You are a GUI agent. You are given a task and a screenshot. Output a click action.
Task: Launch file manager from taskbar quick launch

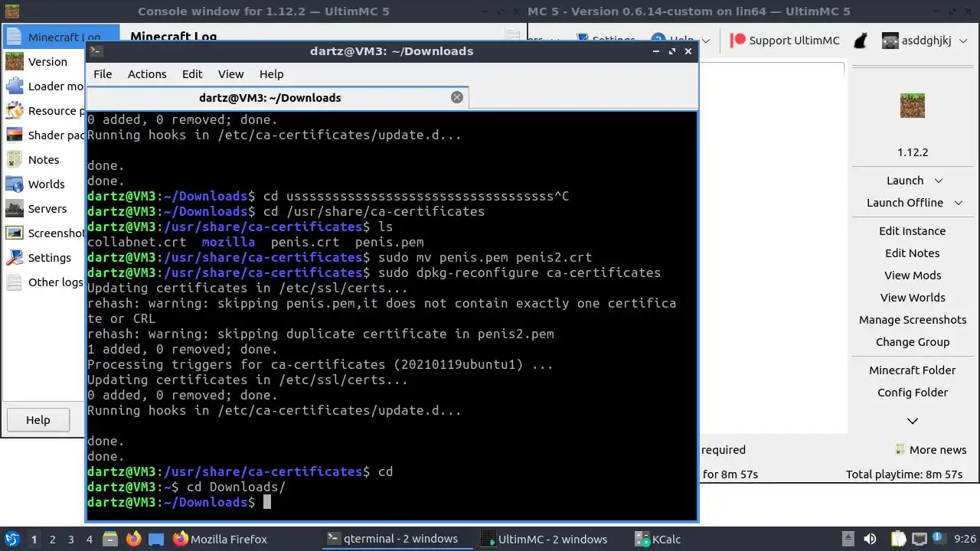pos(110,539)
